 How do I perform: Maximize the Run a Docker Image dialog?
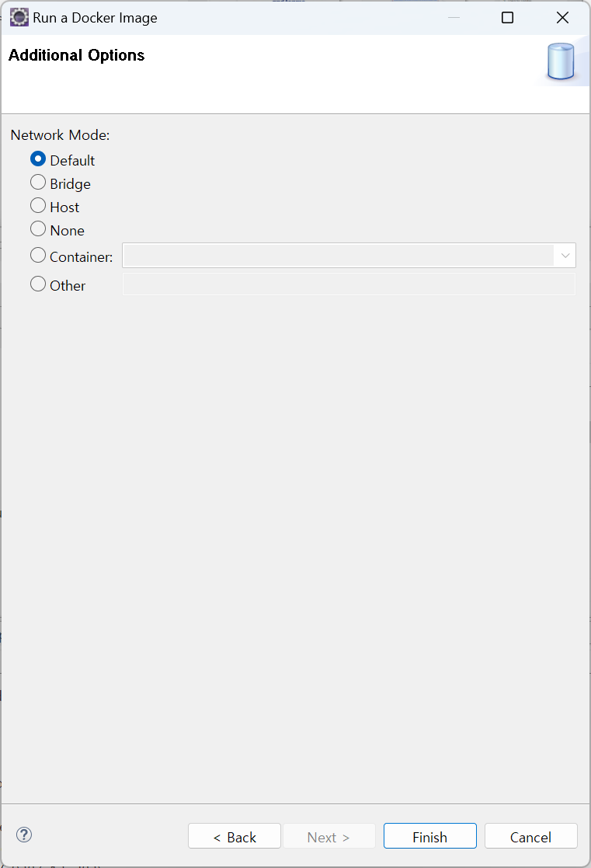pyautogui.click(x=507, y=18)
